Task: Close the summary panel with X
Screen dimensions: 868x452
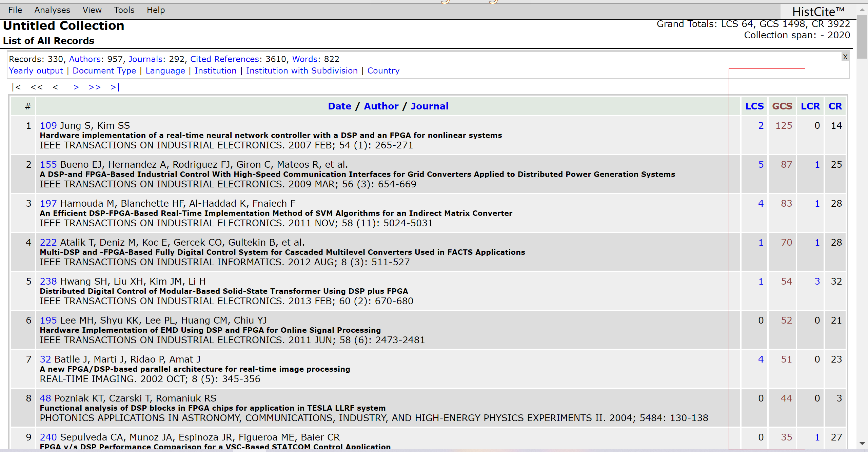Action: 845,57
